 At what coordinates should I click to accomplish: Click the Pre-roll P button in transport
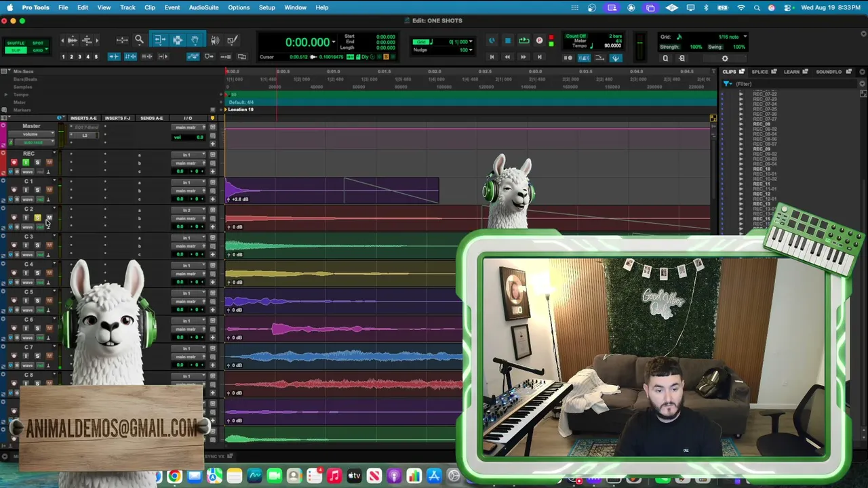pos(539,41)
